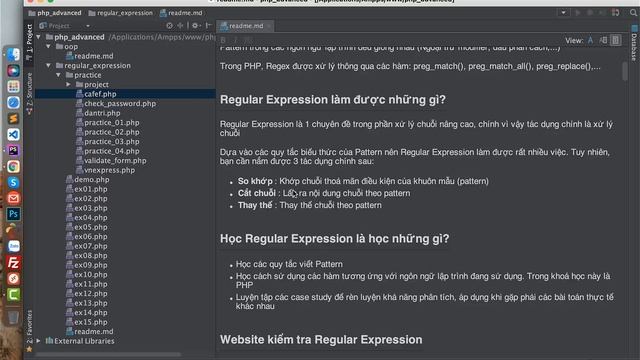The width and height of the screenshot is (640, 360).
Task: Click the scroll-from-source icon in Project panel
Action: click(x=169, y=26)
